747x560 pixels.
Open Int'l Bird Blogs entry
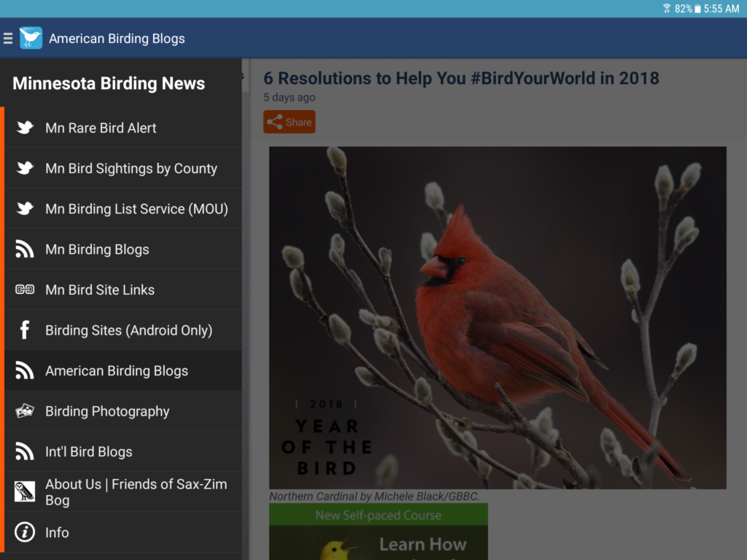[x=123, y=451]
